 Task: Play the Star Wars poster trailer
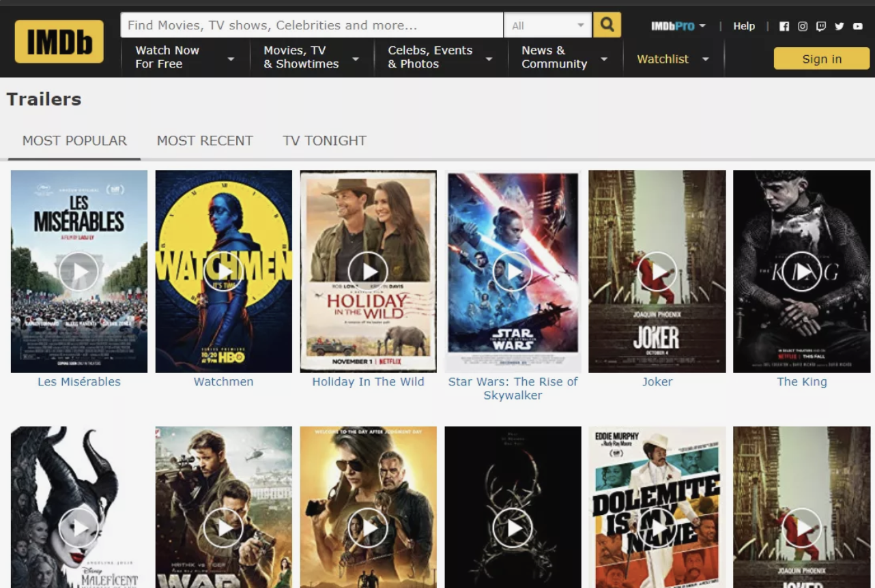(513, 271)
